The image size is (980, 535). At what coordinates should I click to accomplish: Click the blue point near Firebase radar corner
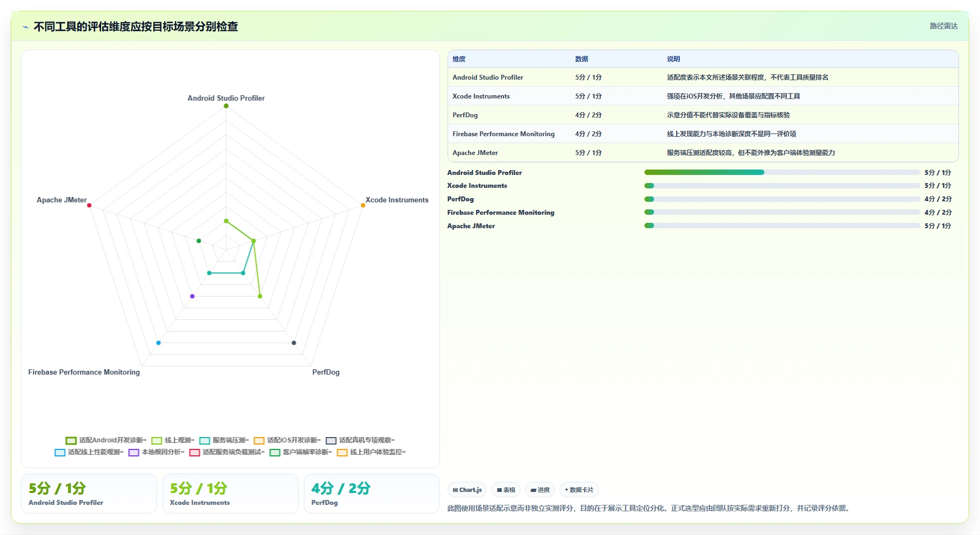tap(158, 343)
